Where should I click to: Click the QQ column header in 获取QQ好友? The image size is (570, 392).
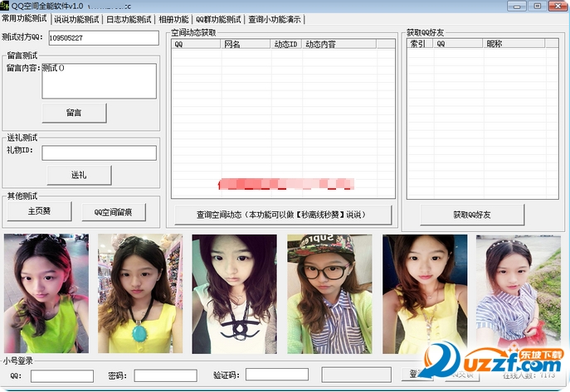point(458,44)
